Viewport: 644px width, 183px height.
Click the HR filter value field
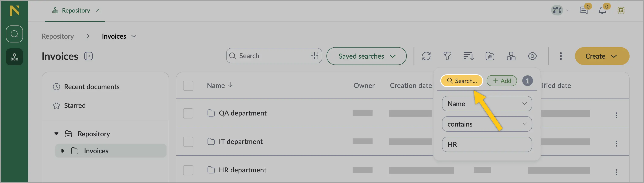487,145
